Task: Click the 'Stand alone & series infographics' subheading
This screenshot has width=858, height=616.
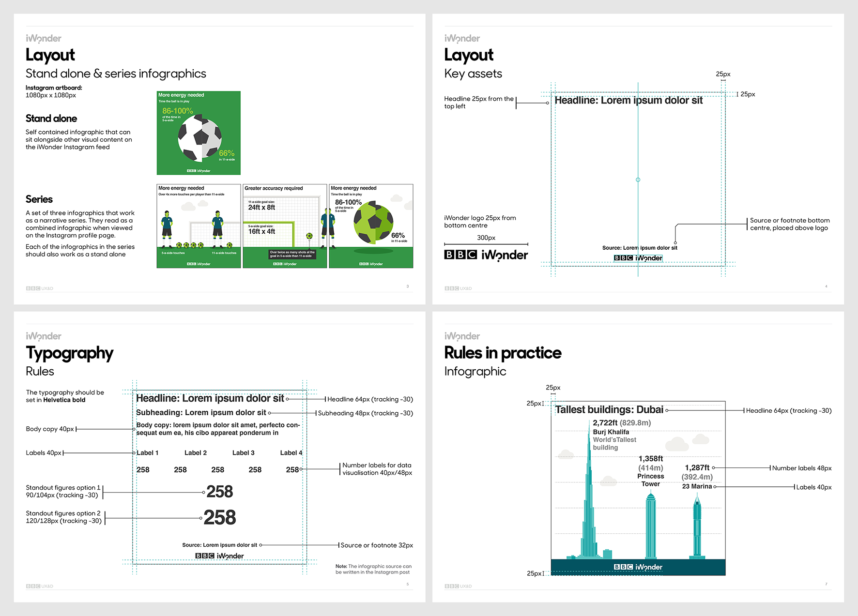Action: click(116, 74)
